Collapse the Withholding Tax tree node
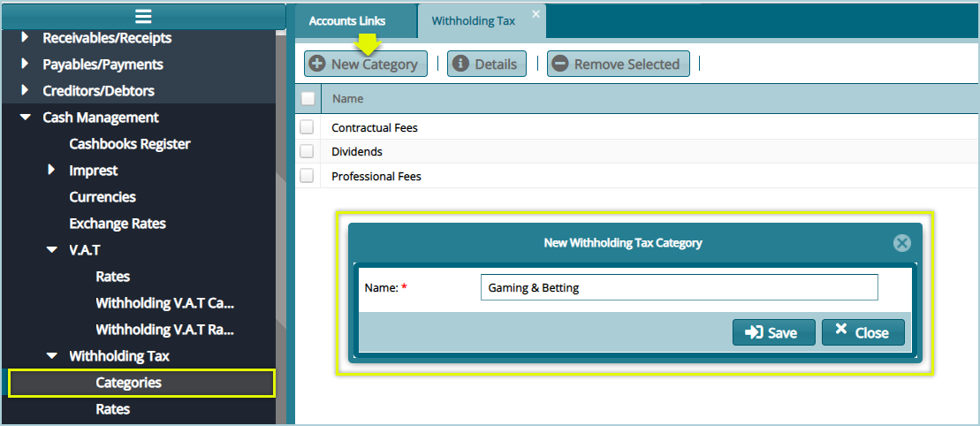Screen dimensions: 980x426 click(52, 356)
